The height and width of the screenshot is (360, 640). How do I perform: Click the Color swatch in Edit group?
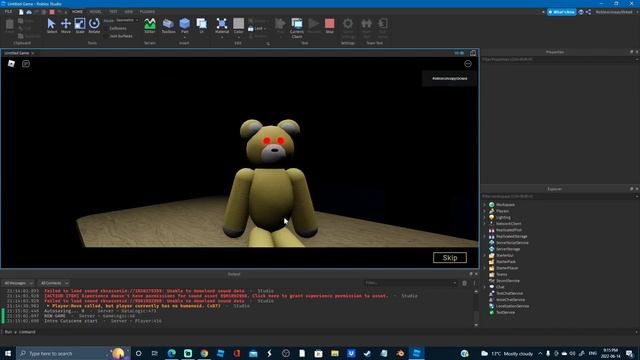(x=239, y=24)
